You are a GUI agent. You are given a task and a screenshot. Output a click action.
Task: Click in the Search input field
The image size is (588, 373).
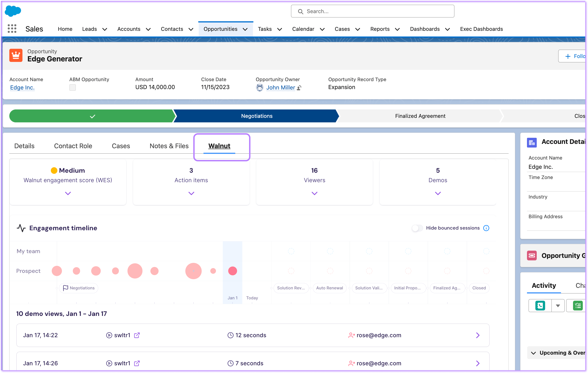372,11
